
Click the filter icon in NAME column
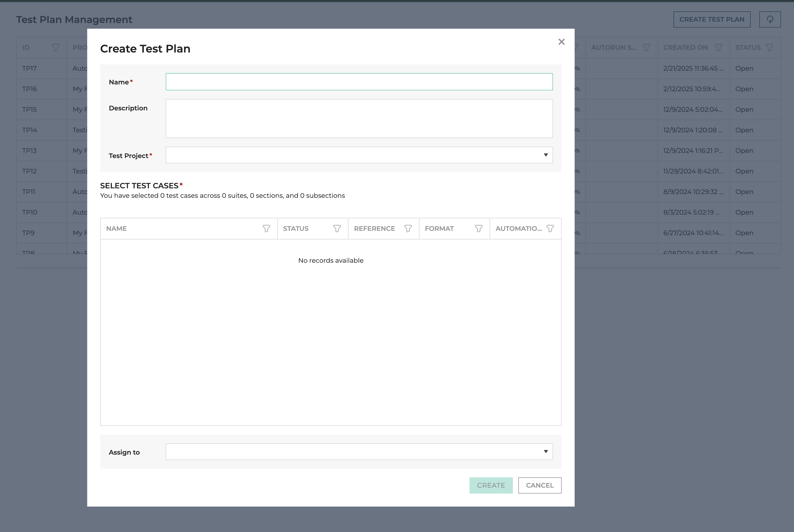click(x=266, y=229)
